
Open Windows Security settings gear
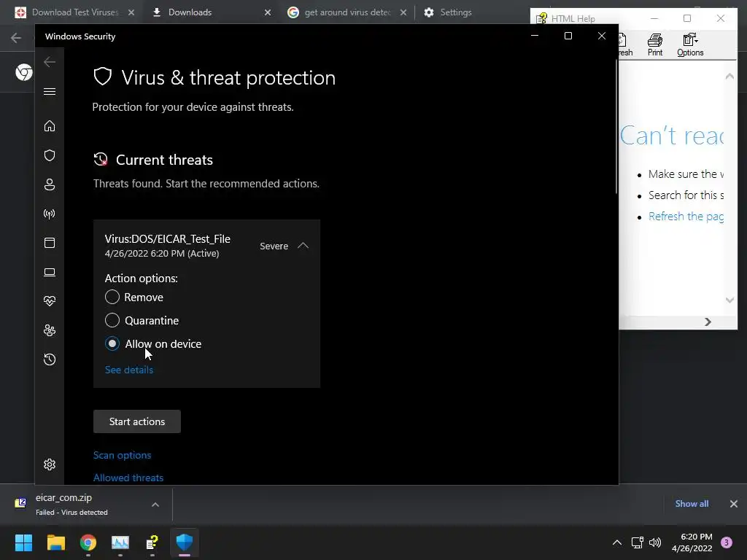pos(50,464)
